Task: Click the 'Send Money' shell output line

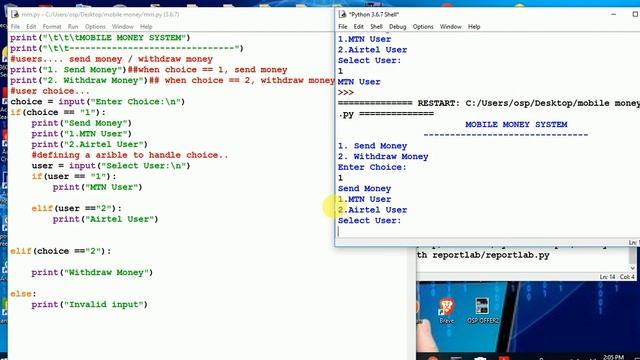Action: click(x=364, y=189)
